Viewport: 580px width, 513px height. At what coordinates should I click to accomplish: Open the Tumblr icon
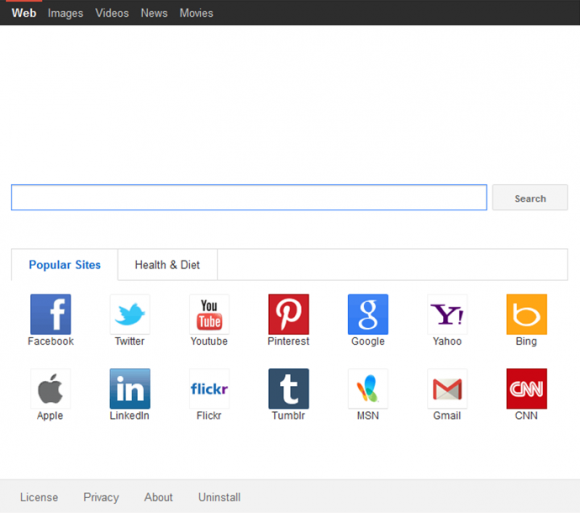(289, 389)
